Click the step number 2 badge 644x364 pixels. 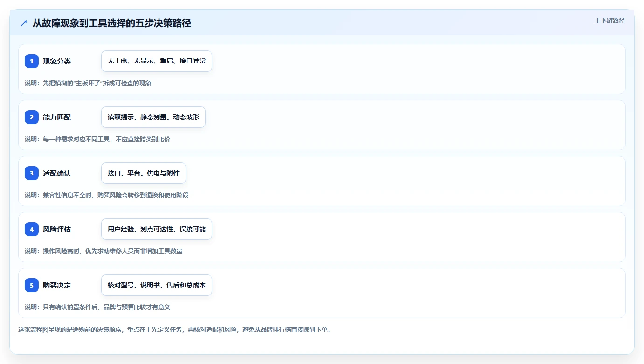(x=32, y=117)
